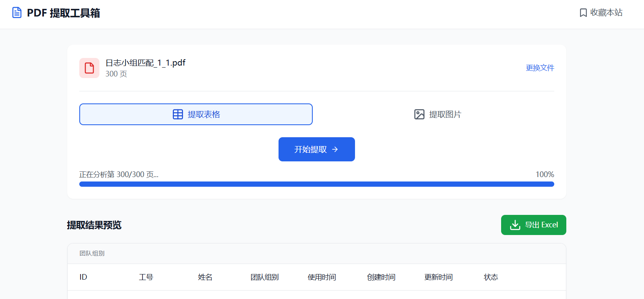Image resolution: width=644 pixels, height=299 pixels.
Task: Click file name 日志小组匹配_1_1.pdf
Action: [145, 63]
